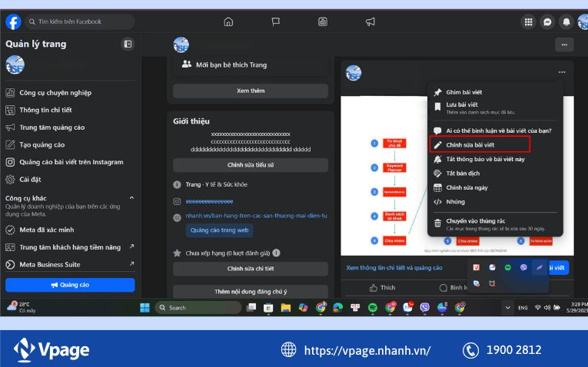
Task: Click the rating info icon
Action: point(277,253)
